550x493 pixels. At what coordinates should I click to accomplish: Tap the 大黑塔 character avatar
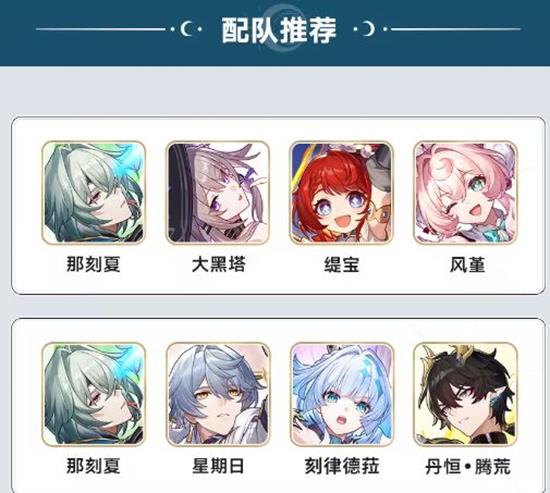click(x=217, y=193)
